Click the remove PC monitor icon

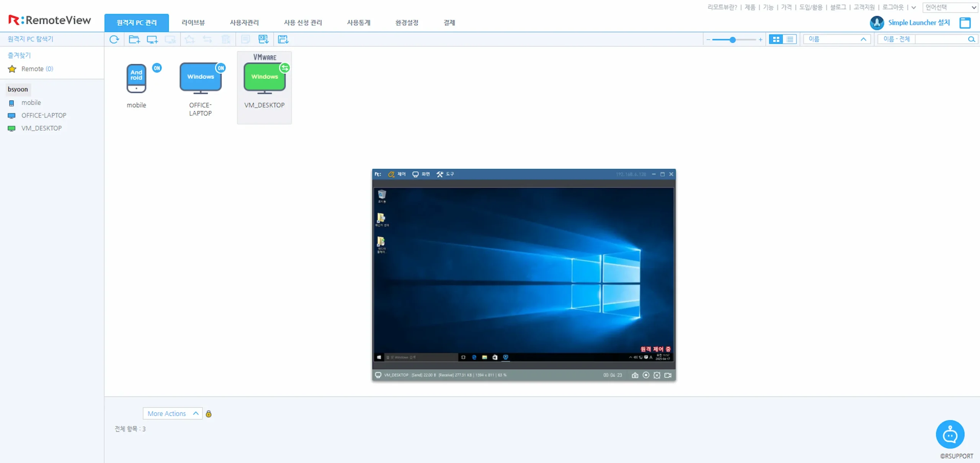170,39
